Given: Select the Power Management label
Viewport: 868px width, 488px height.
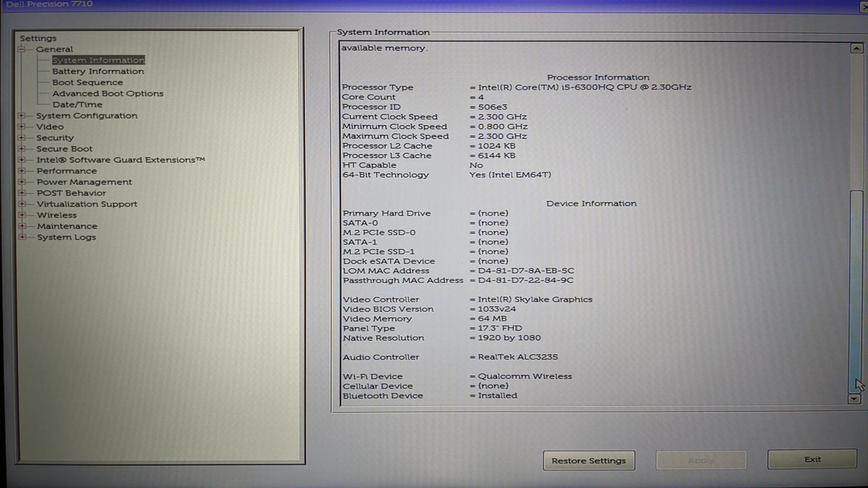Looking at the screenshot, I should click(84, 182).
